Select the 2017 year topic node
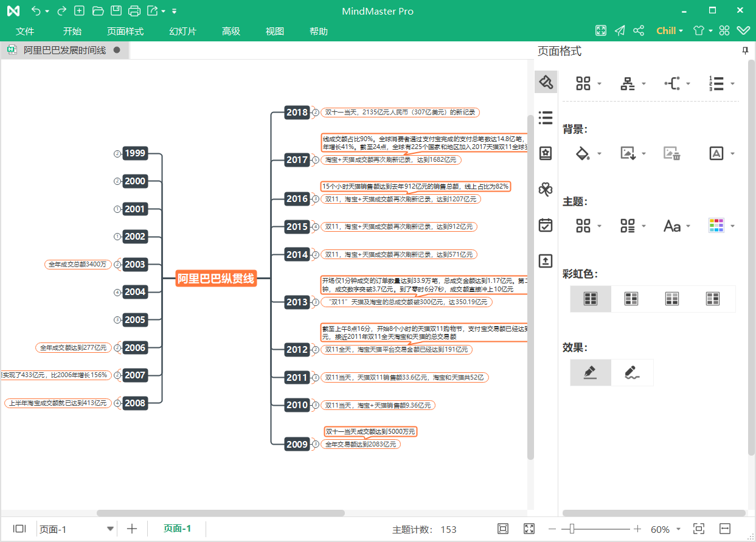Image resolution: width=756 pixels, height=542 pixels. point(297,160)
